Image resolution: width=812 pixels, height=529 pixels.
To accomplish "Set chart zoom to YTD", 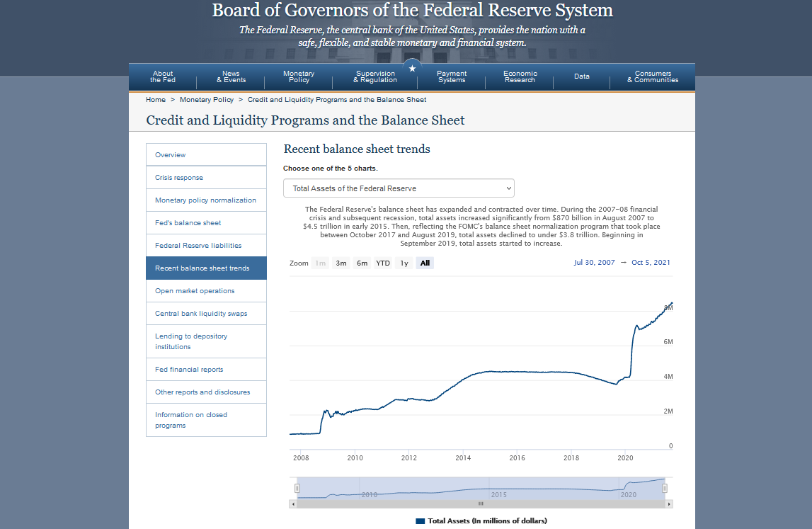I will [383, 263].
